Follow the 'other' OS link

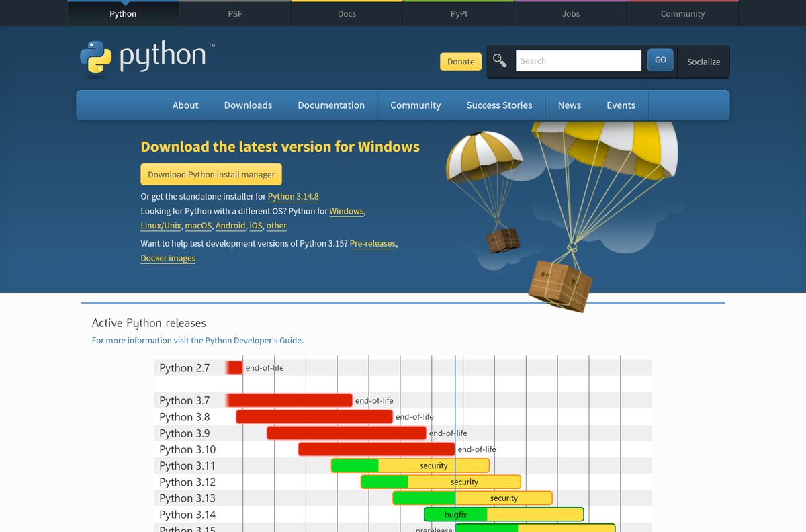pos(277,226)
